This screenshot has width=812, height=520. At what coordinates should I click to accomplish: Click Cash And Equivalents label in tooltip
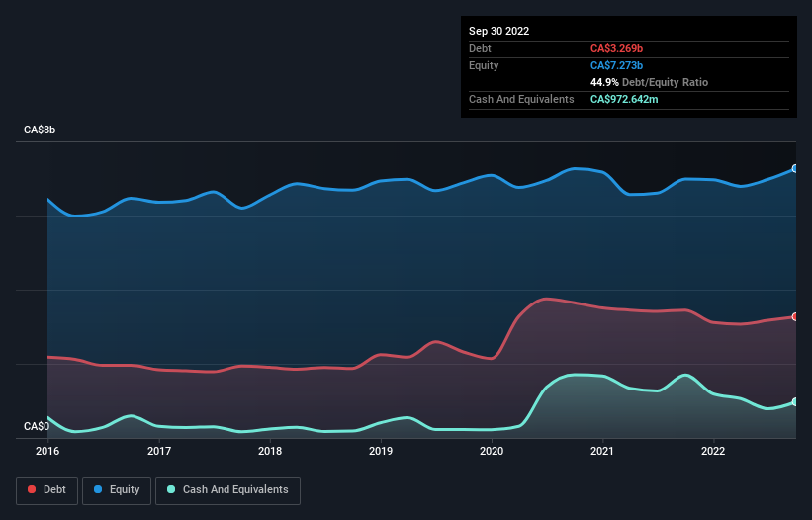click(x=521, y=99)
